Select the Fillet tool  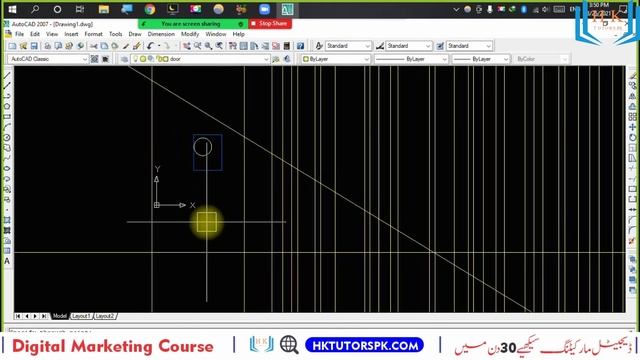tap(633, 230)
